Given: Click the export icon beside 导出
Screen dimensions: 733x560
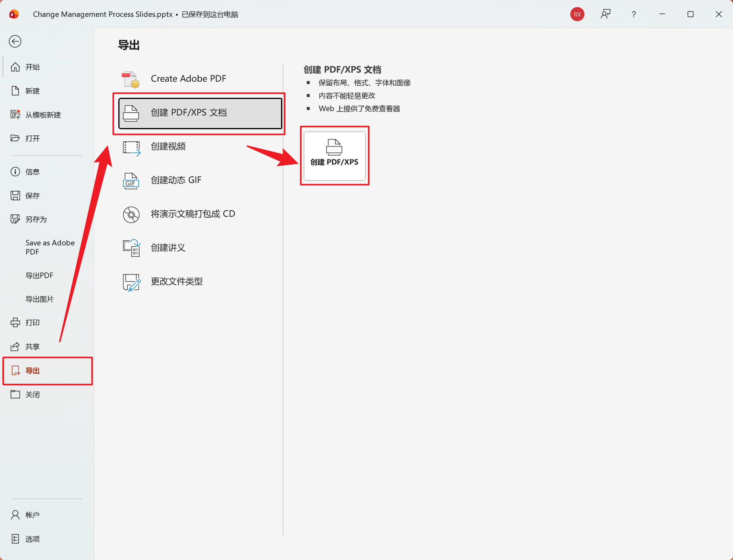Looking at the screenshot, I should click(x=16, y=371).
